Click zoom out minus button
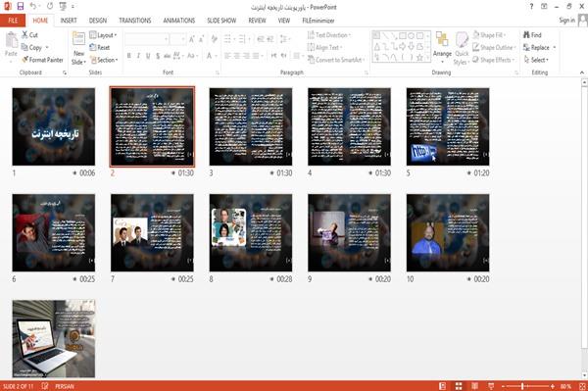 pyautogui.click(x=504, y=386)
